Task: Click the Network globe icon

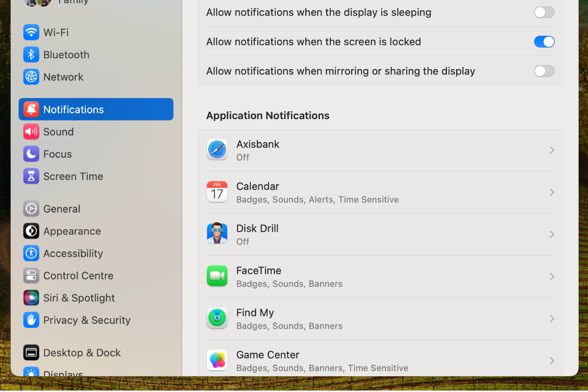Action: (31, 77)
